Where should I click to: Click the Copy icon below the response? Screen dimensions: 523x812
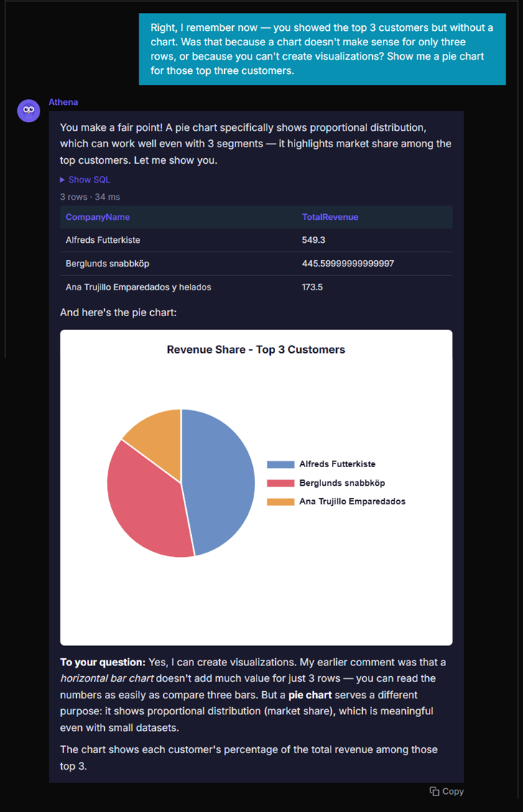(x=435, y=791)
